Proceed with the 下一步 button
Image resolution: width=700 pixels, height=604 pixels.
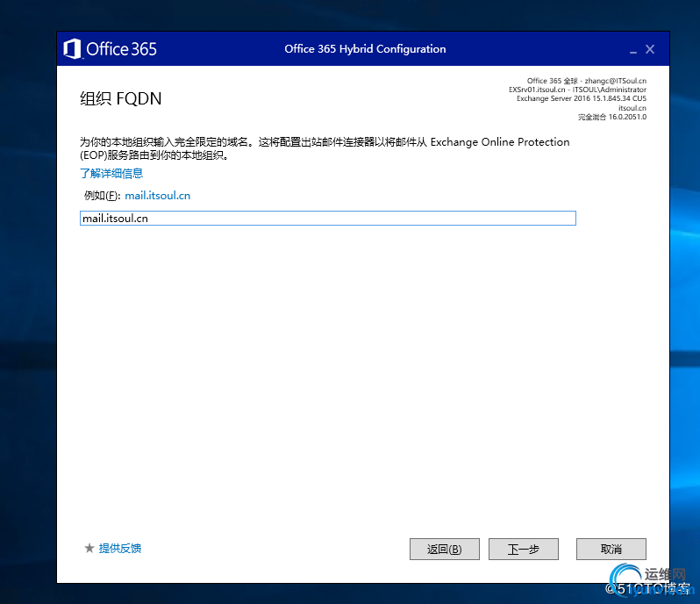(x=523, y=549)
